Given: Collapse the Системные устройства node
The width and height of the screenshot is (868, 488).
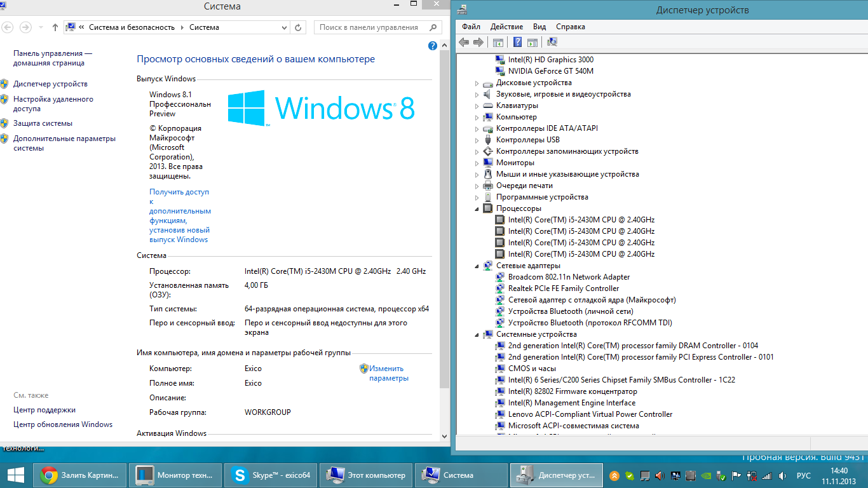Looking at the screenshot, I should (x=477, y=335).
